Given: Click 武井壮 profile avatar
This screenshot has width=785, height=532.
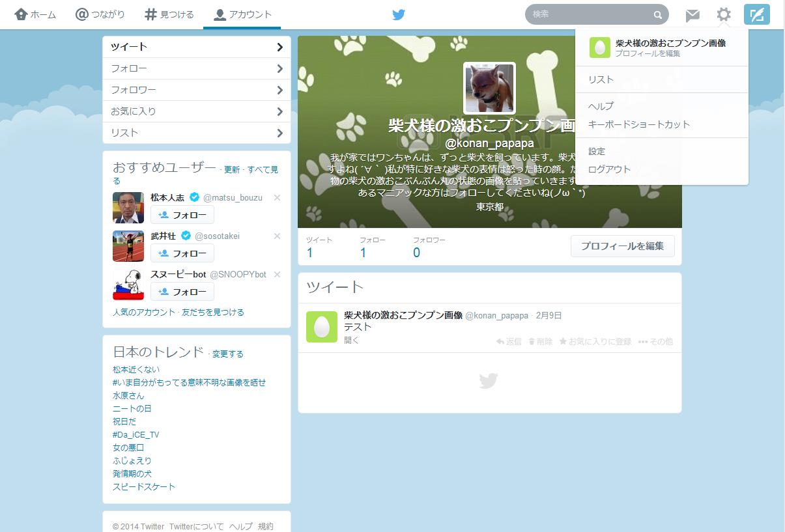Looking at the screenshot, I should pos(128,246).
